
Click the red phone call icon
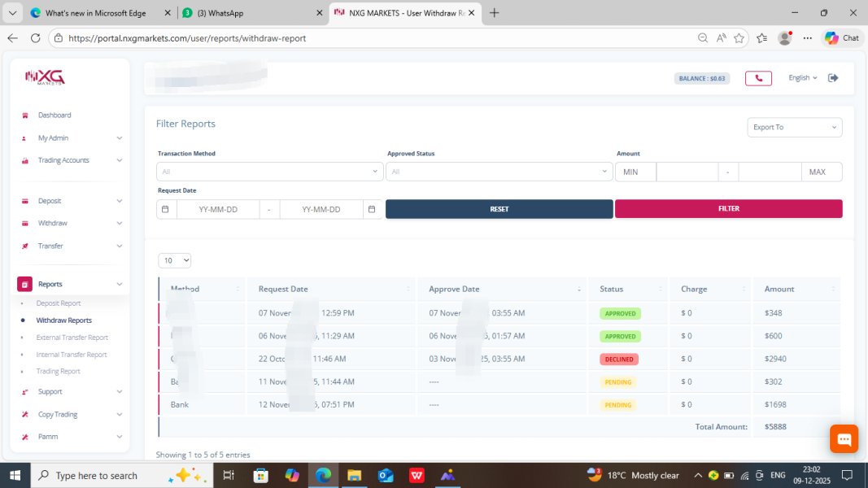(757, 78)
